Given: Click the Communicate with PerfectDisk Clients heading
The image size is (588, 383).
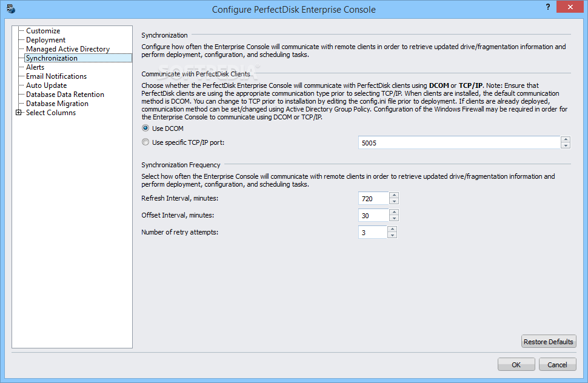Looking at the screenshot, I should (x=196, y=74).
